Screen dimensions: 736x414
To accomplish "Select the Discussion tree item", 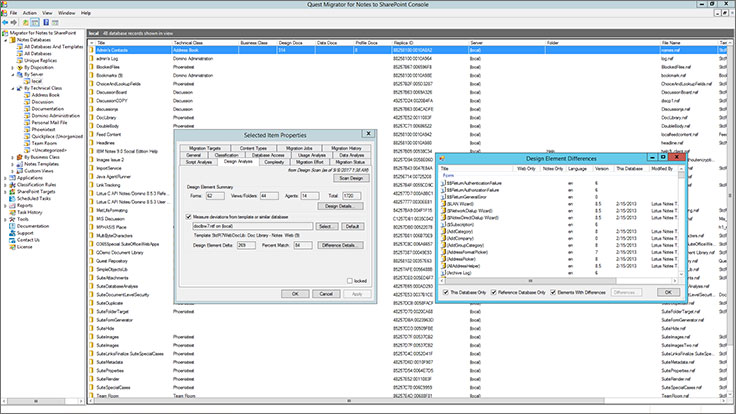I will pos(42,102).
